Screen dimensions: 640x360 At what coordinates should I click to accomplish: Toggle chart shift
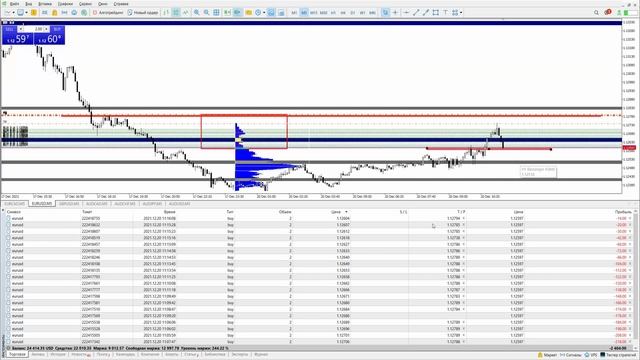tap(237, 13)
